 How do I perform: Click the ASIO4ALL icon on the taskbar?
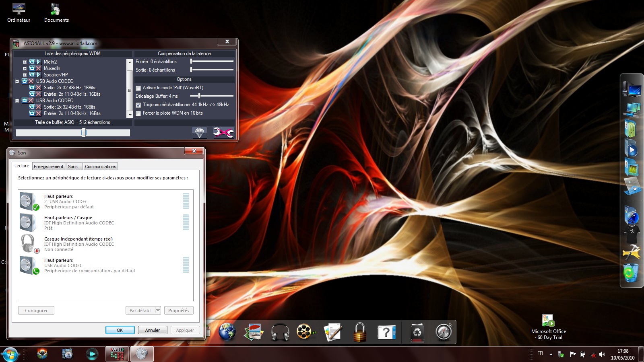(x=117, y=354)
